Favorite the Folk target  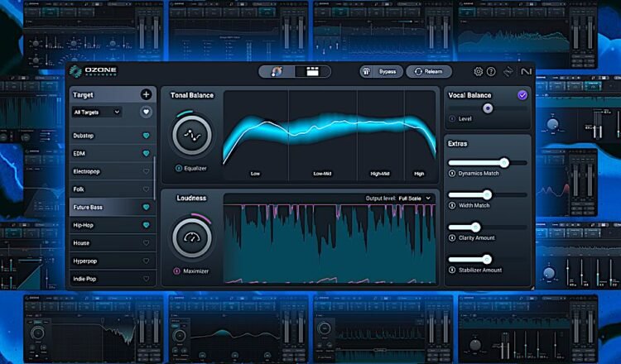[146, 189]
